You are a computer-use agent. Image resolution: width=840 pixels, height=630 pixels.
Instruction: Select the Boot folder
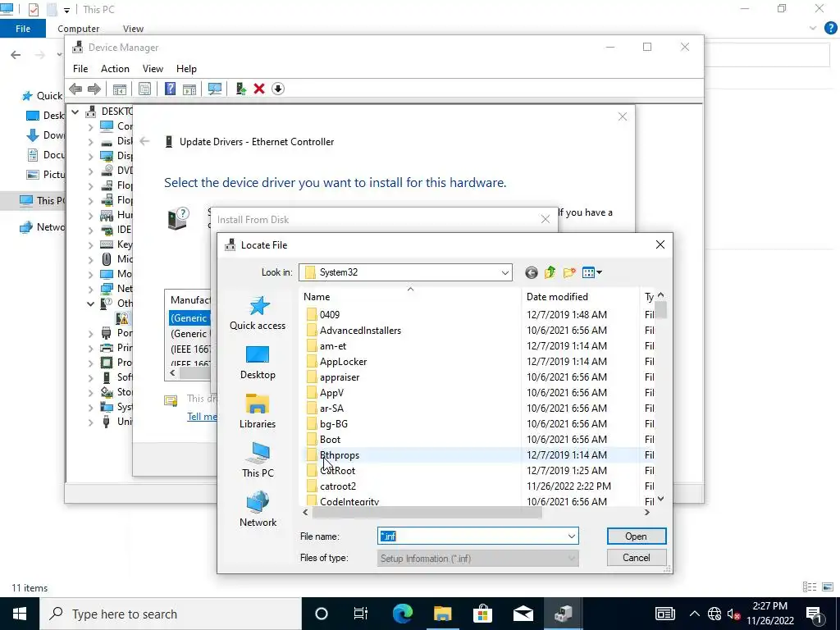tap(330, 440)
